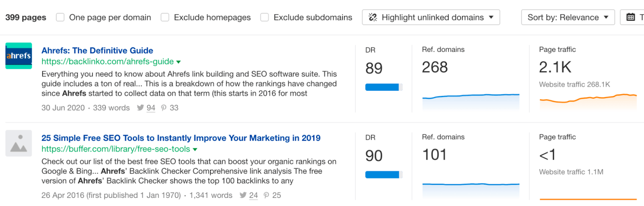The height and width of the screenshot is (206, 644).
Task: Expand the buffer.com URL arrow menu
Action: pos(195,150)
